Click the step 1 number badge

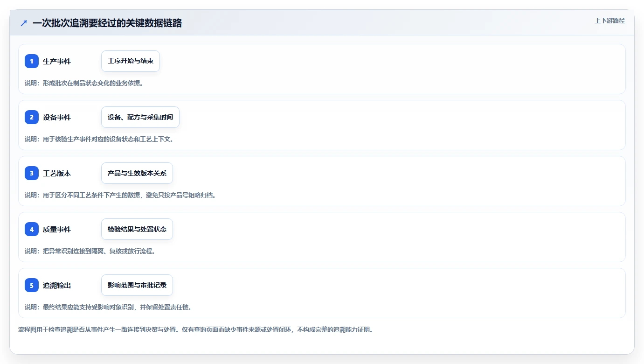(x=32, y=61)
